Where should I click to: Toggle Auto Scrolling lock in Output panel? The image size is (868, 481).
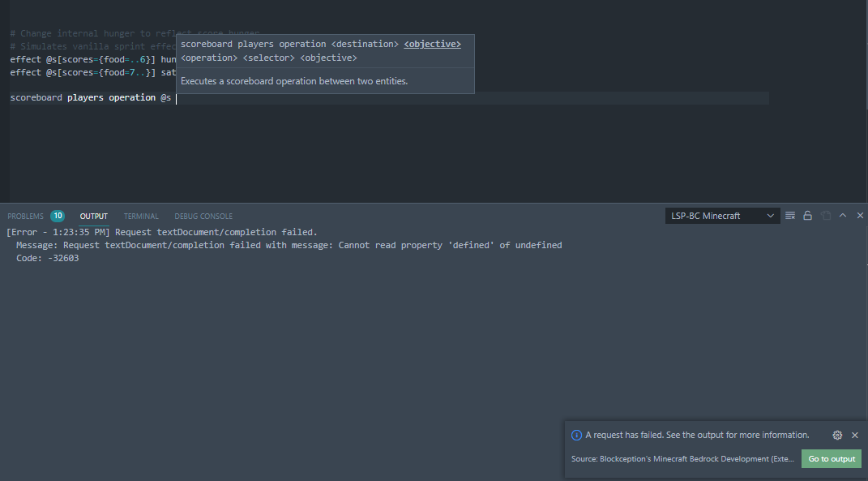point(807,215)
